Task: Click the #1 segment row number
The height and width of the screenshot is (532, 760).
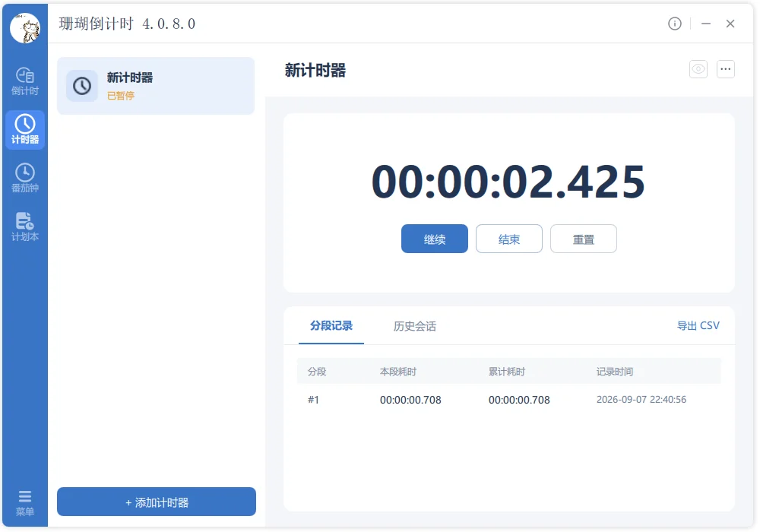Action: (x=313, y=400)
